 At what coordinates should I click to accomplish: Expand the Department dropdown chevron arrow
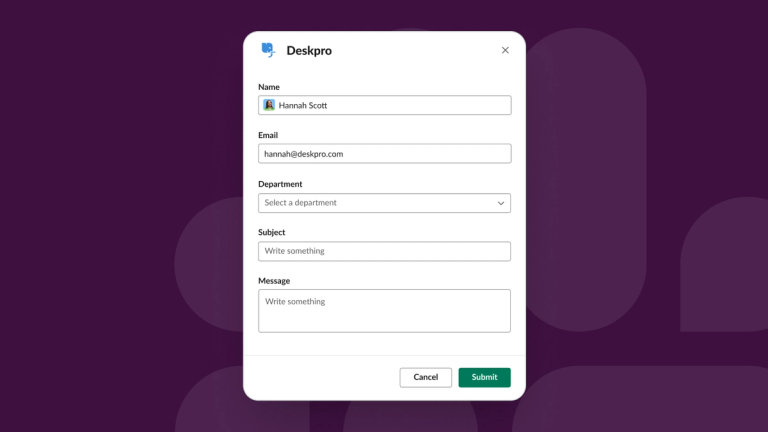point(501,203)
